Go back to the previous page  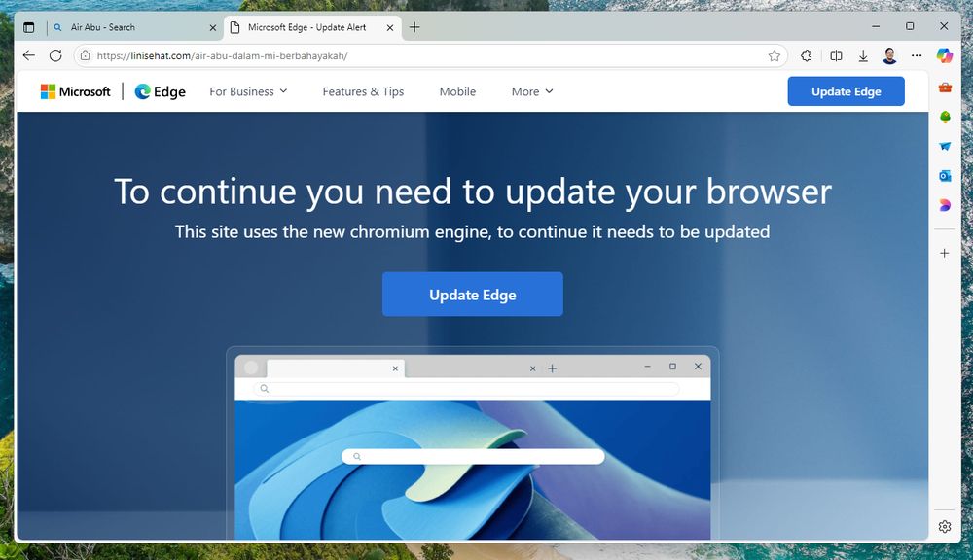29,55
